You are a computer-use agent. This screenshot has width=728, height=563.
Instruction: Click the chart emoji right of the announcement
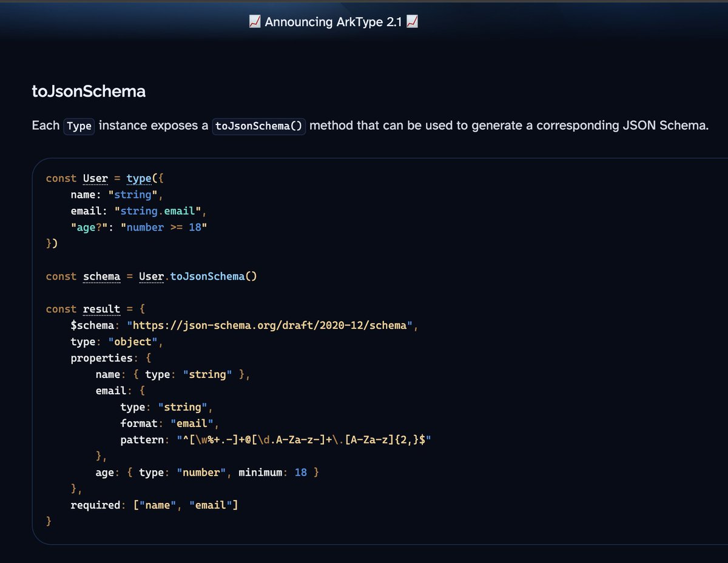point(412,22)
